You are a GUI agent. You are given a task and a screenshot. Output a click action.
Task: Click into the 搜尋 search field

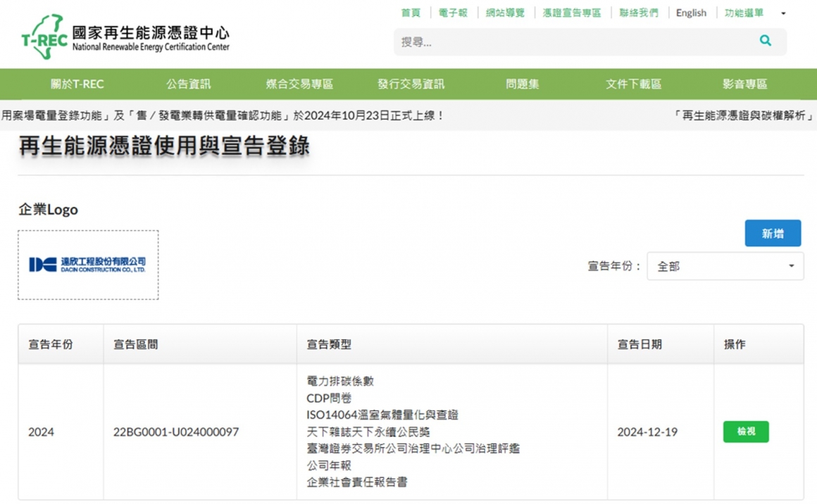pyautogui.click(x=574, y=42)
